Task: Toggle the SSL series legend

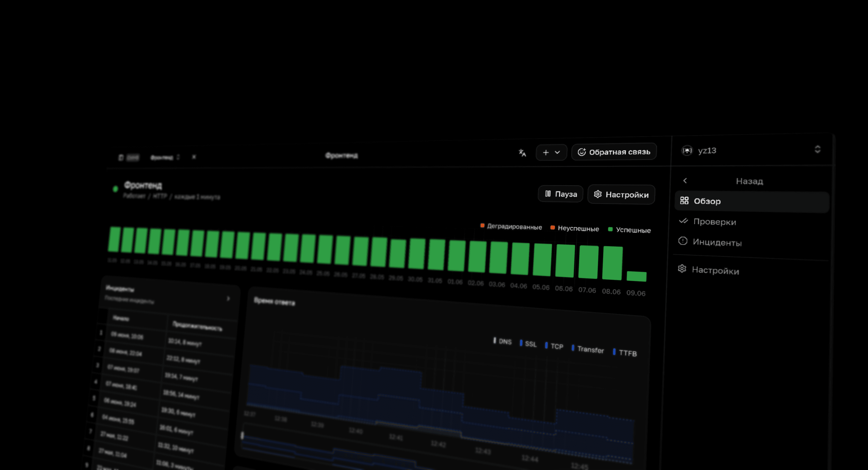Action: click(528, 344)
